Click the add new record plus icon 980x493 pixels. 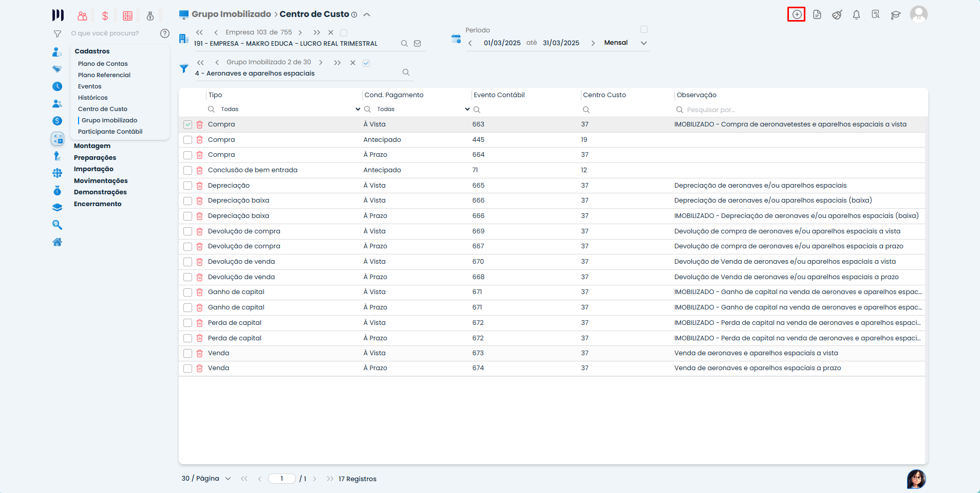(796, 14)
